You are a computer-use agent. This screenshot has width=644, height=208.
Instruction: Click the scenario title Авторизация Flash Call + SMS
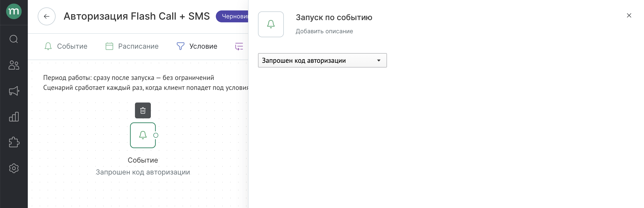point(137,16)
